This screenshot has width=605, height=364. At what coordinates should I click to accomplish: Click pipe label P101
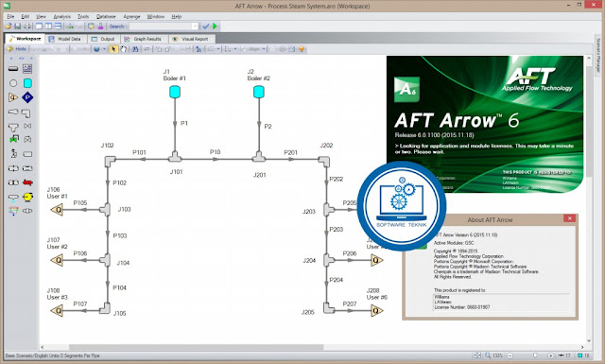[x=139, y=152]
